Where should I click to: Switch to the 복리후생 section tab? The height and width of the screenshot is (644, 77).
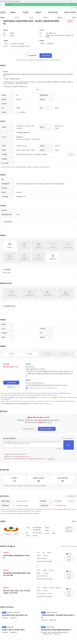[45, 17]
